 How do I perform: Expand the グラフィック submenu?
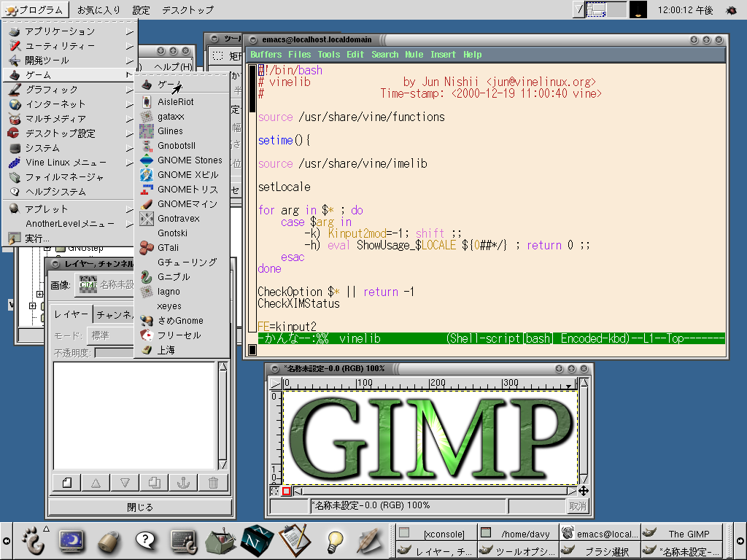coord(69,90)
